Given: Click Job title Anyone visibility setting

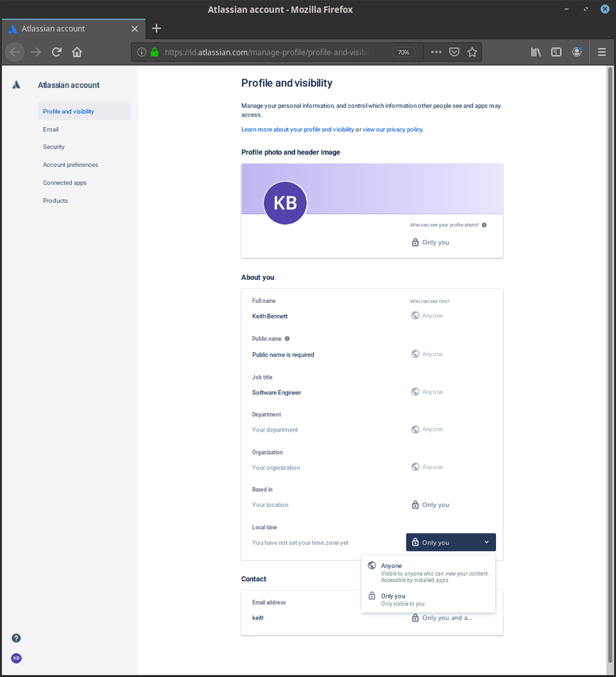Looking at the screenshot, I should point(428,392).
